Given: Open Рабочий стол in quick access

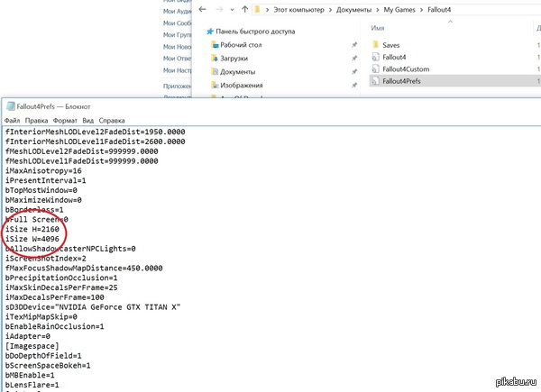Looking at the screenshot, I should pyautogui.click(x=240, y=43).
